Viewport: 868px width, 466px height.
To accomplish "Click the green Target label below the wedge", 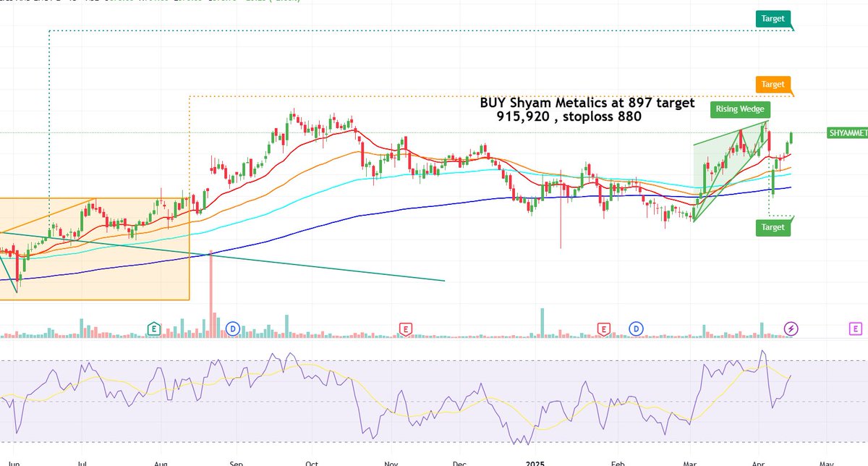I will pyautogui.click(x=773, y=227).
